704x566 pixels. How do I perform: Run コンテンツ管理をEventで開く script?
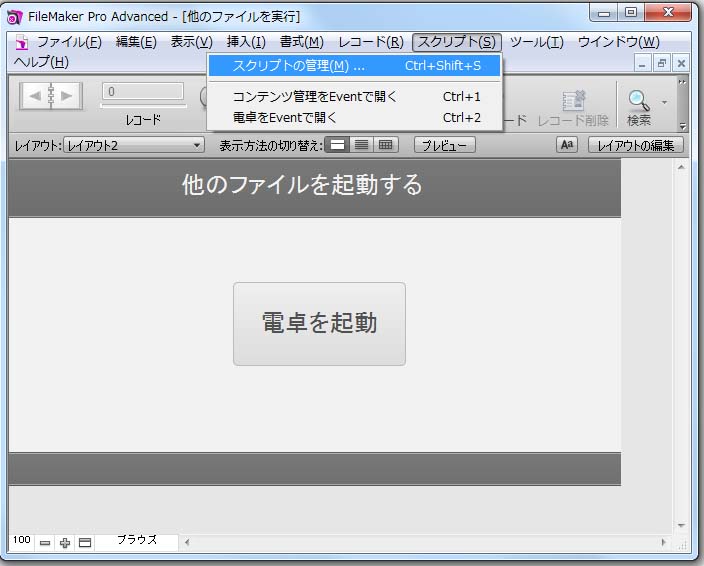click(x=354, y=97)
